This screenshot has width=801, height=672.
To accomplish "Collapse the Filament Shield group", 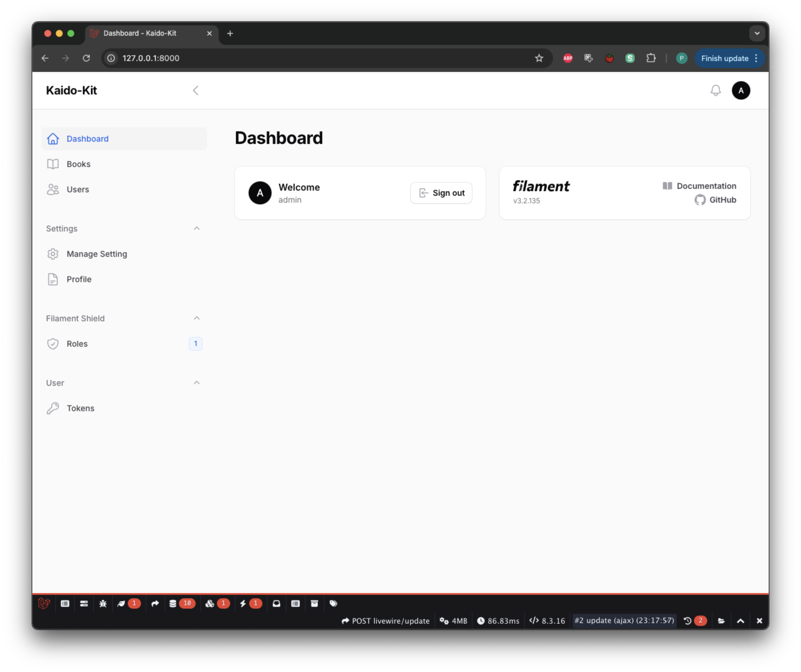I will point(197,318).
